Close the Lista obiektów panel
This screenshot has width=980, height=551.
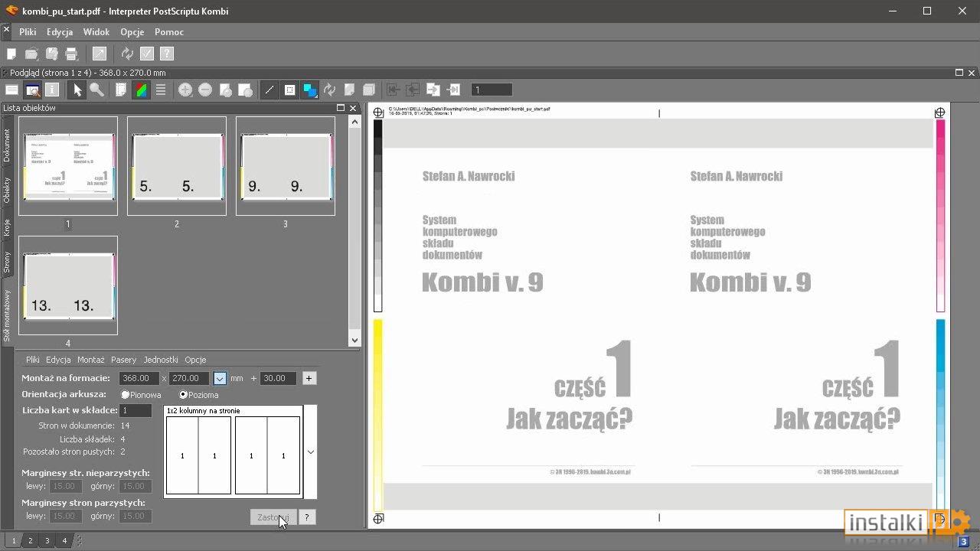click(x=353, y=108)
